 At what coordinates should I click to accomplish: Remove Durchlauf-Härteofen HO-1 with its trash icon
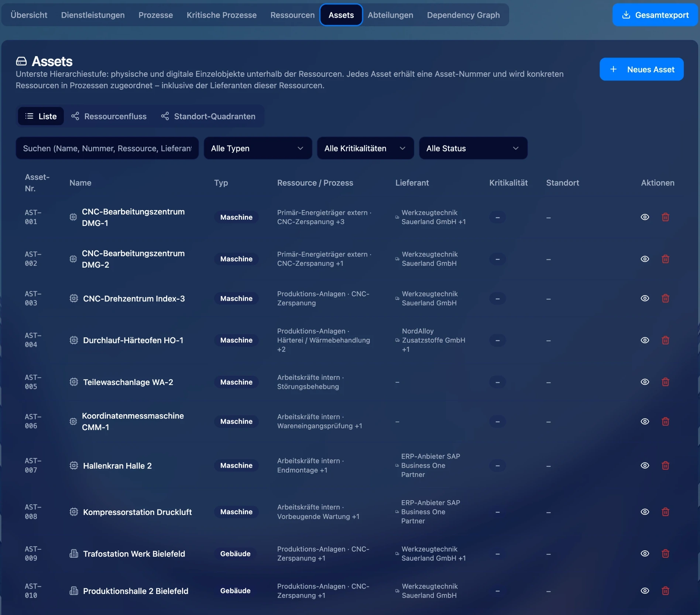[x=665, y=340]
